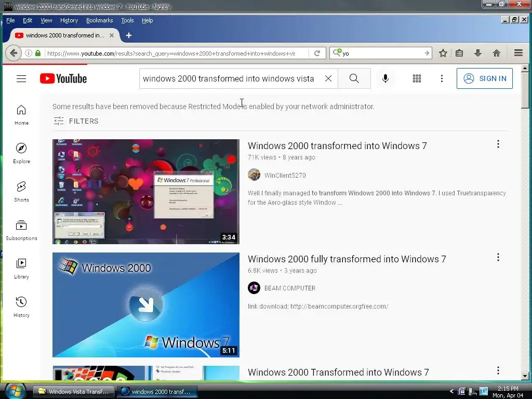Image resolution: width=532 pixels, height=399 pixels.
Task: Visit BEAM COMPUTER channel name
Action: (x=290, y=288)
